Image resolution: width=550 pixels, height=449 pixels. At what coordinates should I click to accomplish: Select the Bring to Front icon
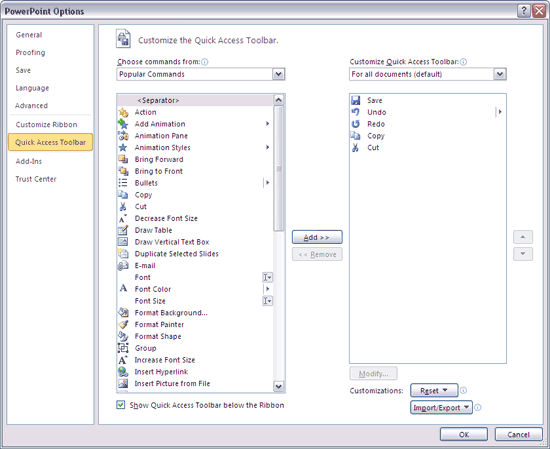click(x=123, y=171)
